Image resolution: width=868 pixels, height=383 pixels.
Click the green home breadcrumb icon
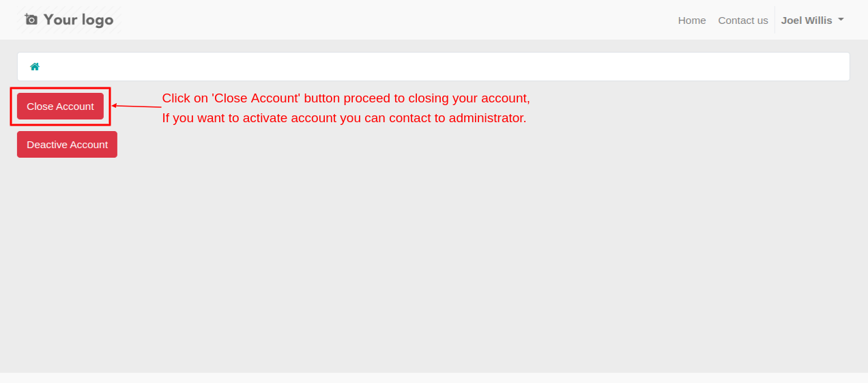(x=35, y=67)
